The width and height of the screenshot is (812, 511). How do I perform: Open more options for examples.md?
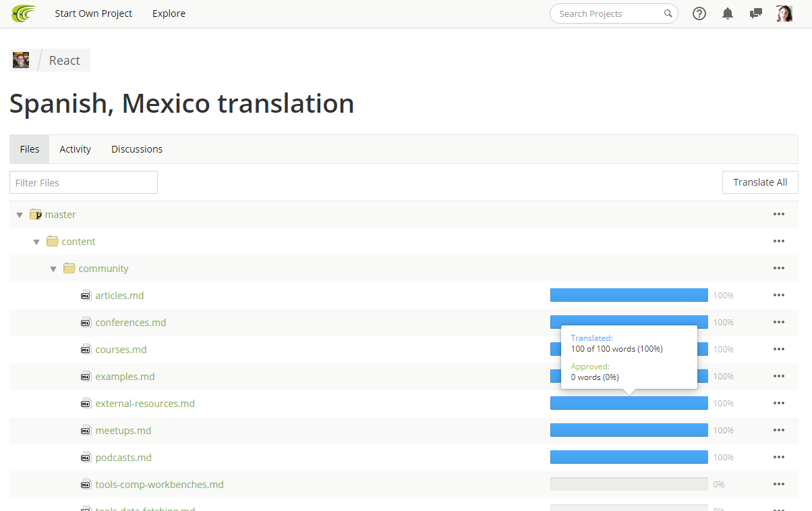click(779, 377)
